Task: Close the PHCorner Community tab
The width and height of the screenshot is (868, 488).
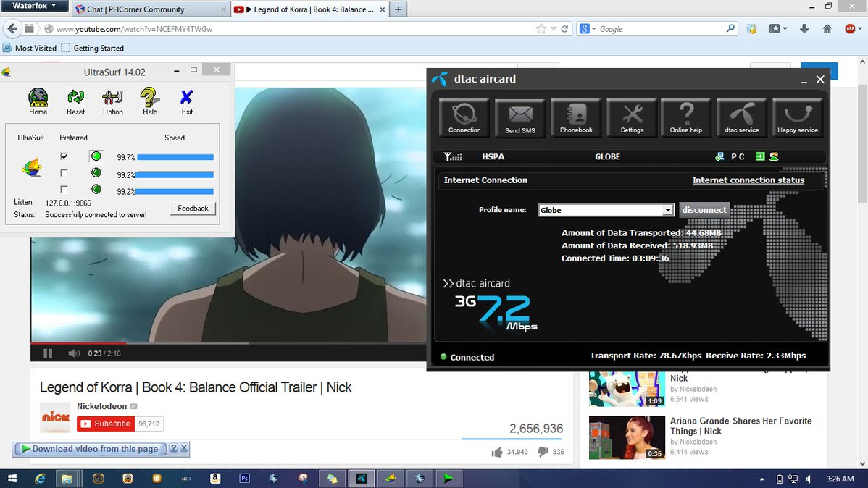Action: [223, 9]
